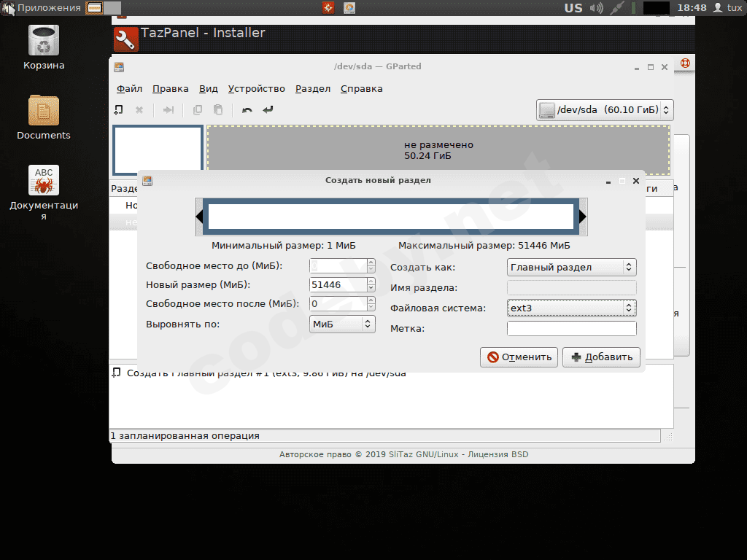Image resolution: width=747 pixels, height=560 pixels.
Task: Open the Вид menu
Action: tap(208, 88)
